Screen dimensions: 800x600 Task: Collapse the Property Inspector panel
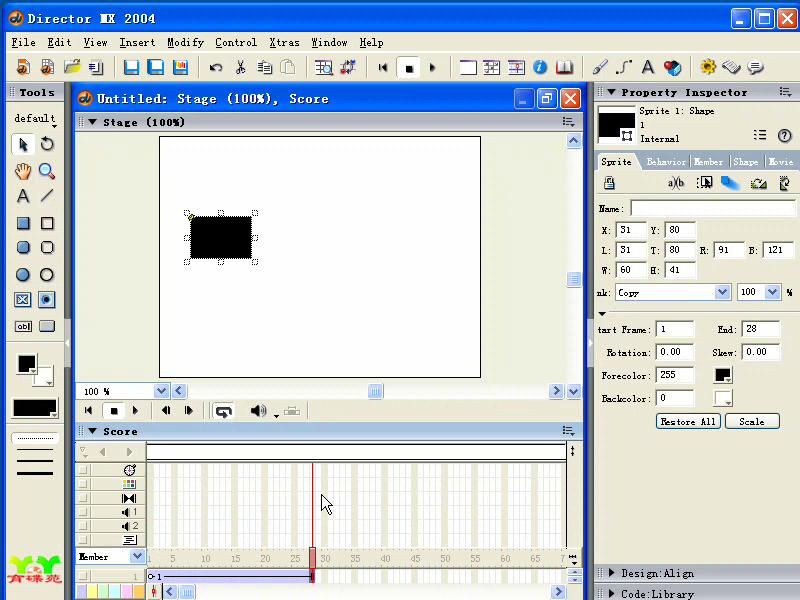tap(611, 92)
